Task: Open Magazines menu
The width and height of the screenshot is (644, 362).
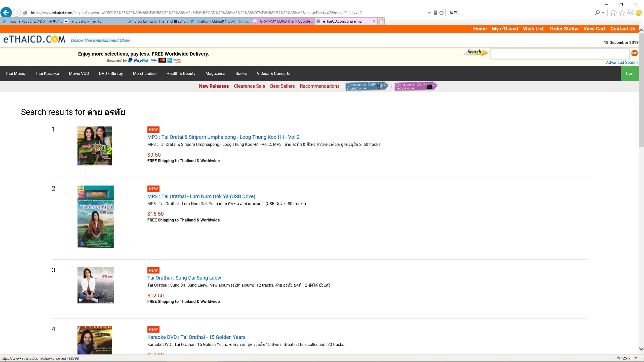Action: (x=215, y=73)
